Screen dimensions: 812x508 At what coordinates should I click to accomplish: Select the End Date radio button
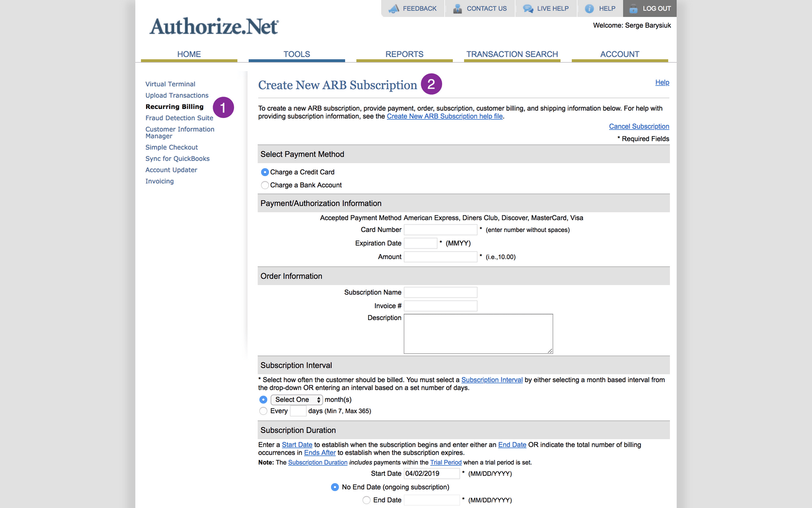click(367, 500)
